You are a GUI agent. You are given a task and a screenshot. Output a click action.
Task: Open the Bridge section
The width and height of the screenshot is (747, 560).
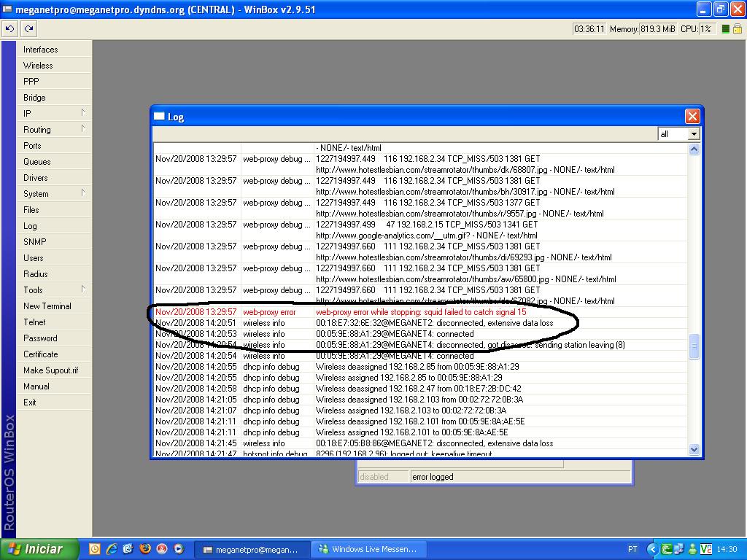click(x=54, y=98)
